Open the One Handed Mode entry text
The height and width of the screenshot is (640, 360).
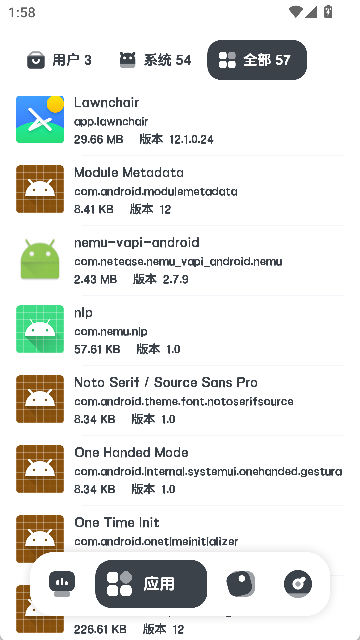coord(131,452)
